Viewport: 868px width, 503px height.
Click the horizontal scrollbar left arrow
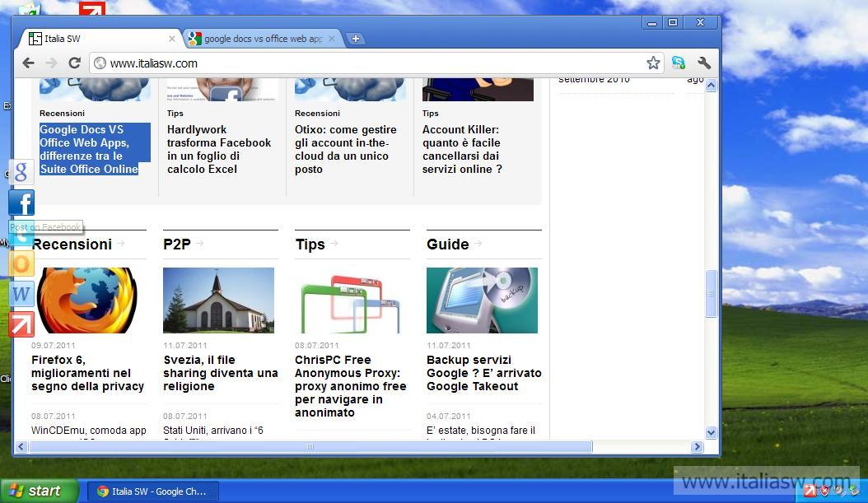pos(21,446)
